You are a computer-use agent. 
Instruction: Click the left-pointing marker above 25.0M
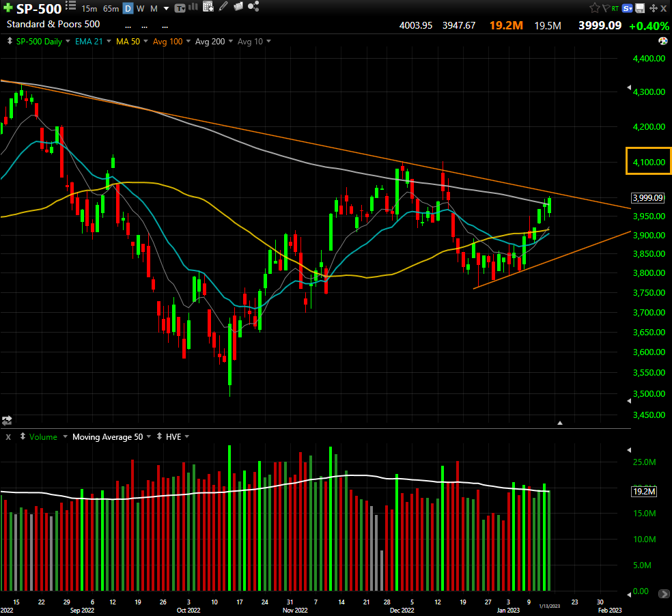629,449
